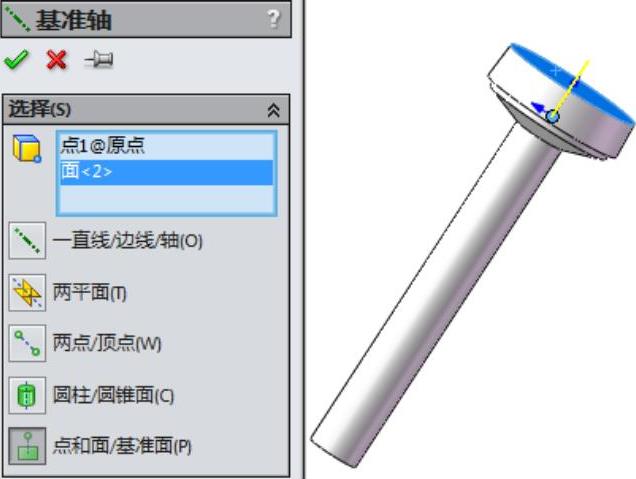Click empty area of selection list box

pos(166,199)
